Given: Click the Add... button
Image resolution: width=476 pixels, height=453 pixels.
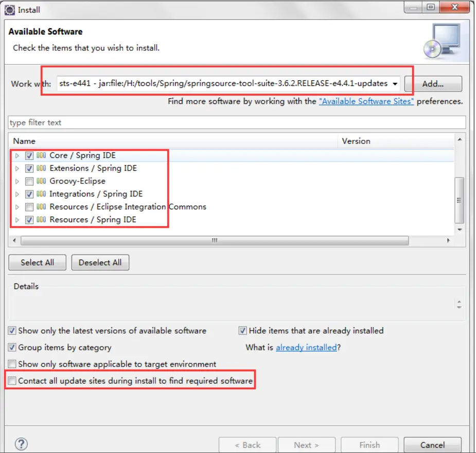Looking at the screenshot, I should click(433, 84).
